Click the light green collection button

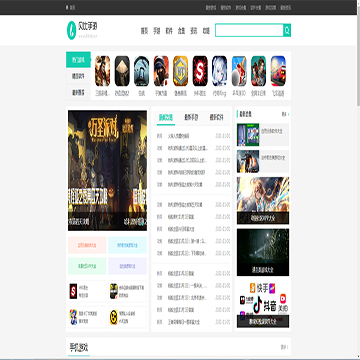coord(87,266)
